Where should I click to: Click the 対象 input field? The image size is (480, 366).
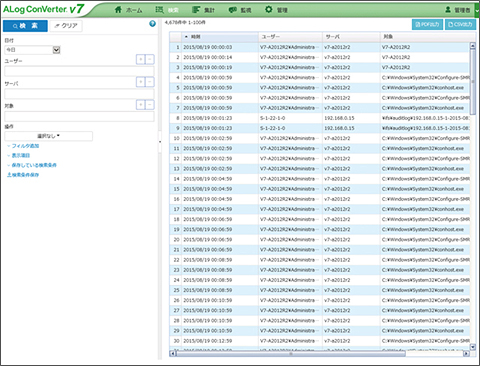click(x=79, y=116)
